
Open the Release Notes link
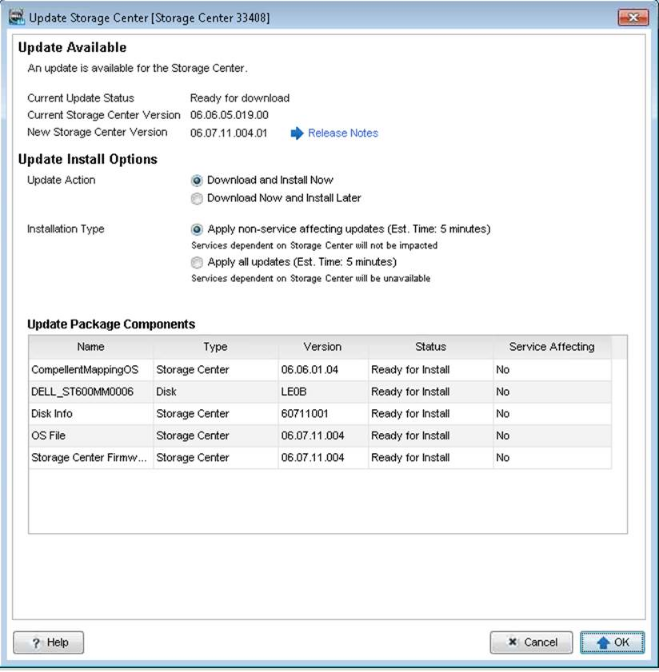pyautogui.click(x=343, y=133)
